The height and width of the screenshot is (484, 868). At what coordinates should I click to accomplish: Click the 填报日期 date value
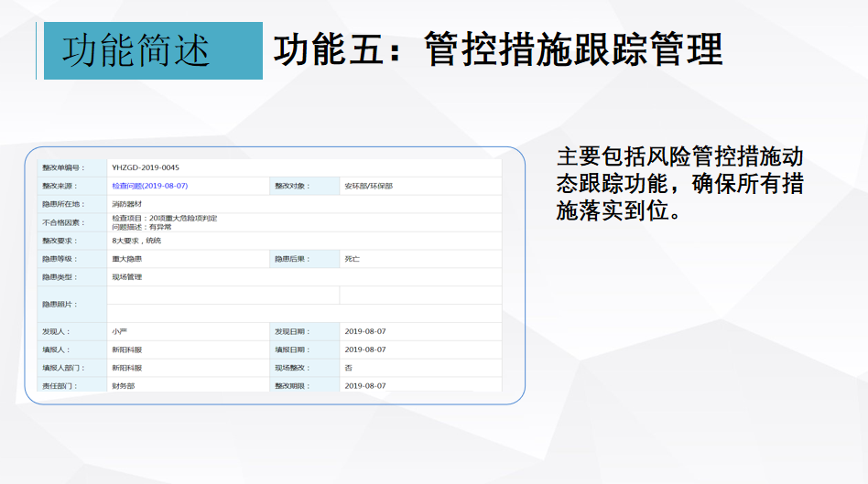[x=365, y=350]
